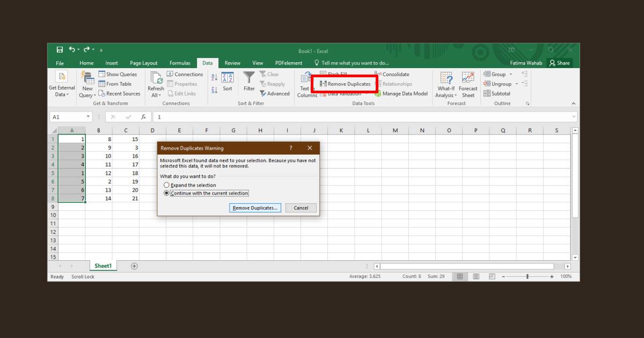The image size is (644, 338).
Task: Open the Ungroup dropdown arrow
Action: 517,84
